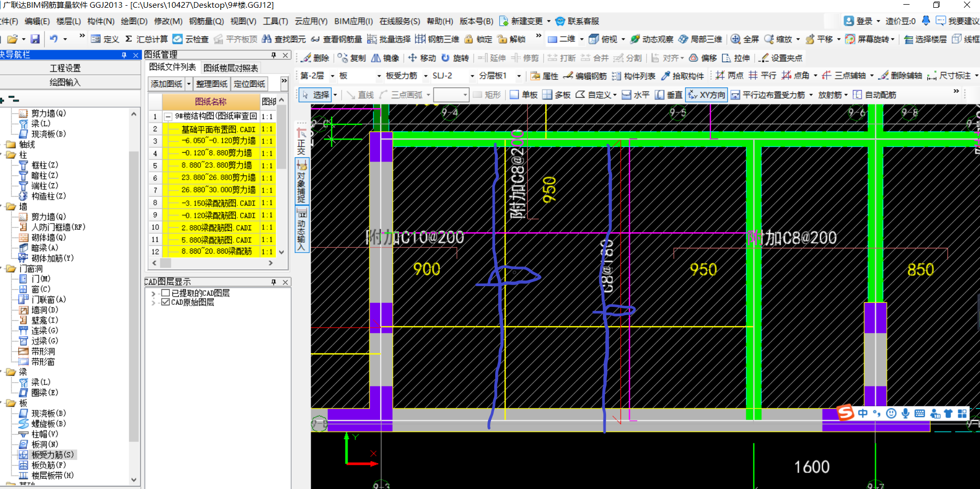Click the undo arrow icon
This screenshot has height=489, width=980.
pyautogui.click(x=53, y=39)
